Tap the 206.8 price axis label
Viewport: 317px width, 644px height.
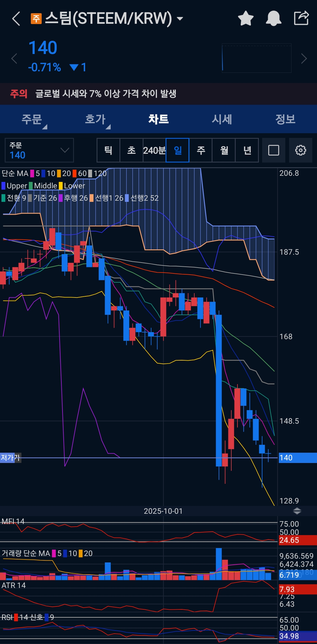[289, 173]
